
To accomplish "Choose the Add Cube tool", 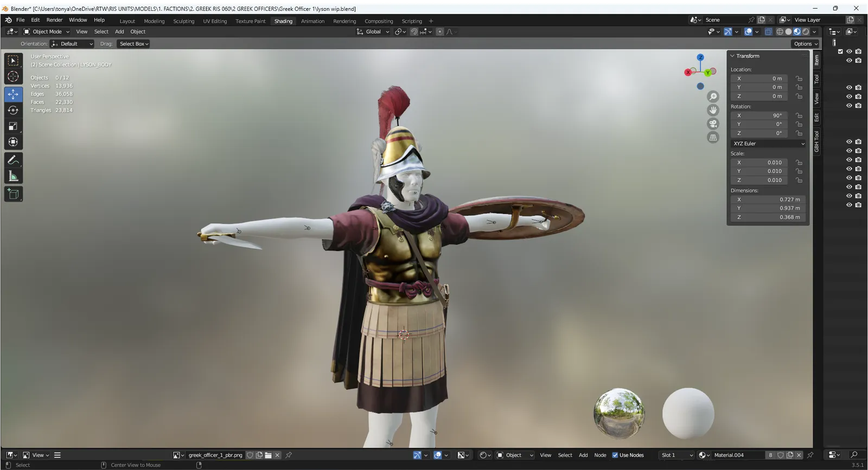I will (14, 194).
